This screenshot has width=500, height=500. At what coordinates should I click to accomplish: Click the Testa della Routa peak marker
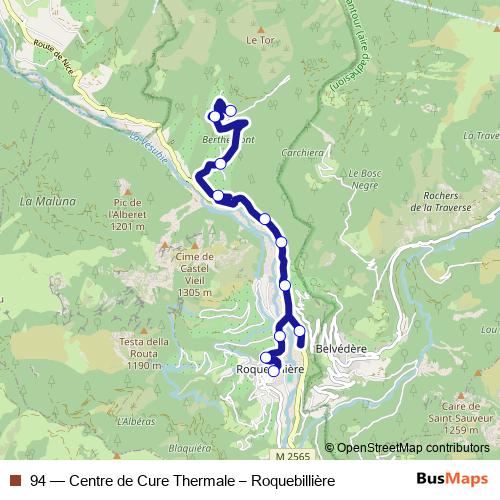(144, 331)
